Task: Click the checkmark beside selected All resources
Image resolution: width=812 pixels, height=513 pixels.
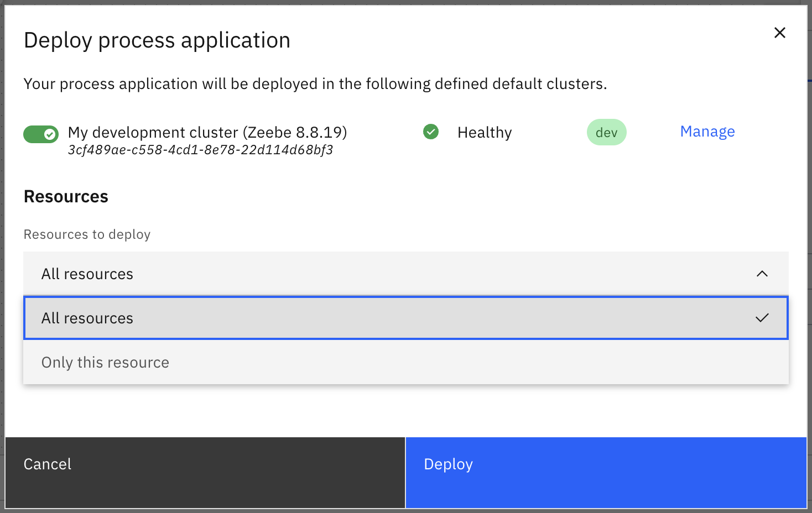Action: [762, 318]
